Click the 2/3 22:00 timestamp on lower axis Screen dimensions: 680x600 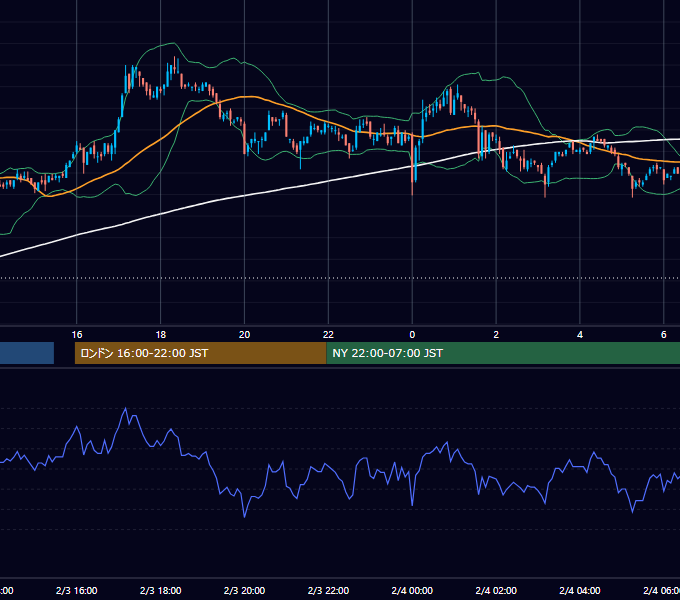[x=328, y=590]
